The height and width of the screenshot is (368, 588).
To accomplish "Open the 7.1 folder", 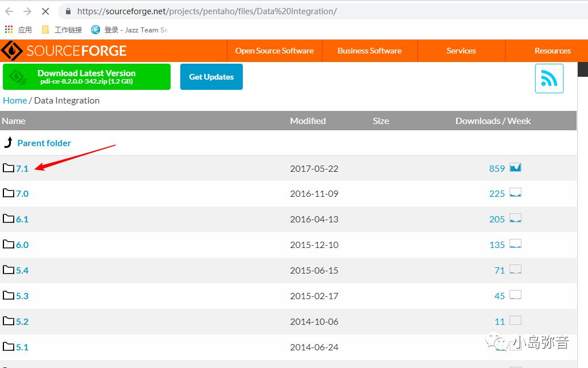I will 22,168.
